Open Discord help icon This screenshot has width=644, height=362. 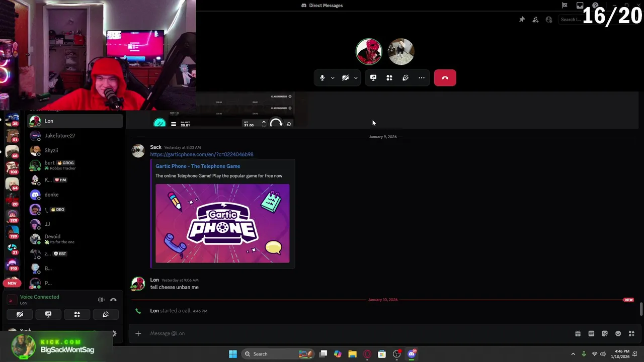point(595,6)
